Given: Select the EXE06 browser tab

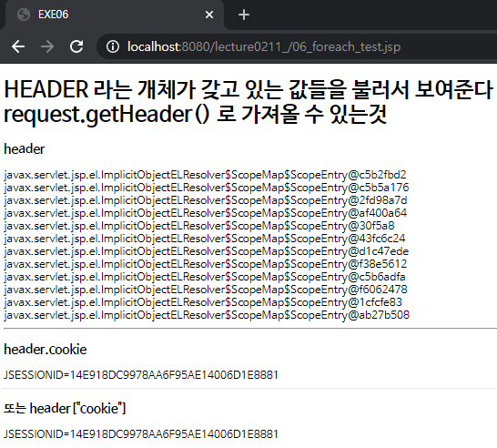Looking at the screenshot, I should click(x=115, y=15).
